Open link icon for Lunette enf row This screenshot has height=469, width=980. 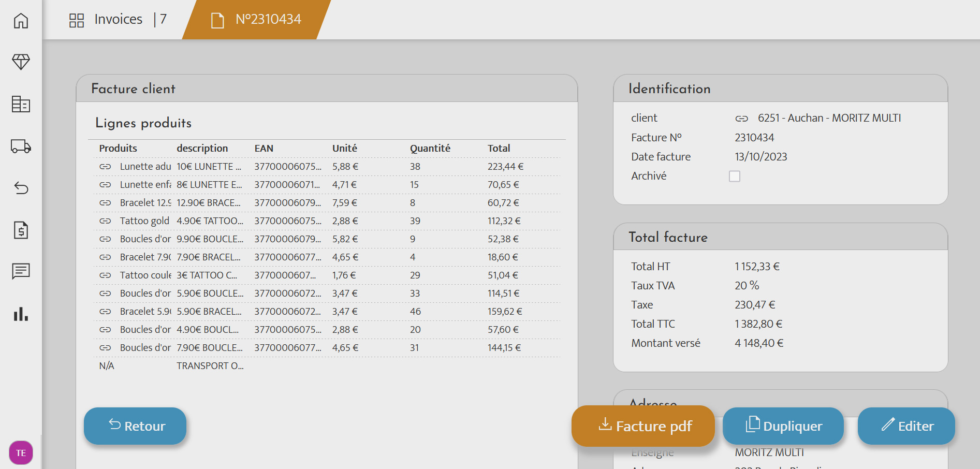(105, 185)
